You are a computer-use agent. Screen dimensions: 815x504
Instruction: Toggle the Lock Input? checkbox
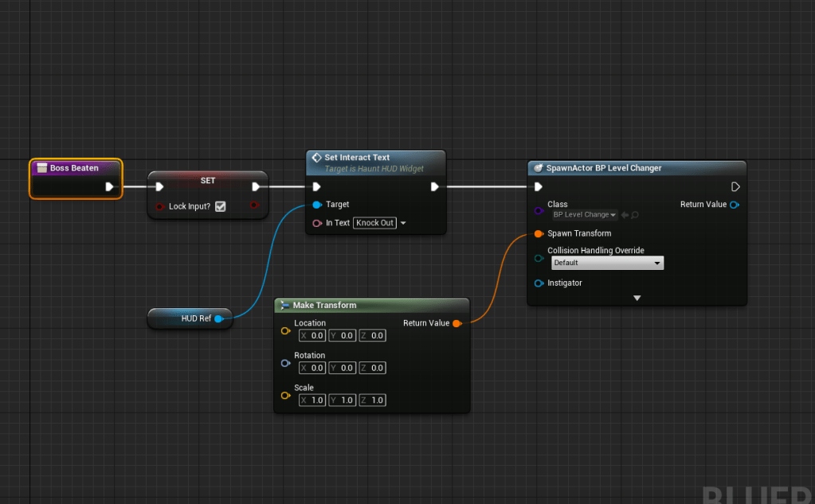221,206
